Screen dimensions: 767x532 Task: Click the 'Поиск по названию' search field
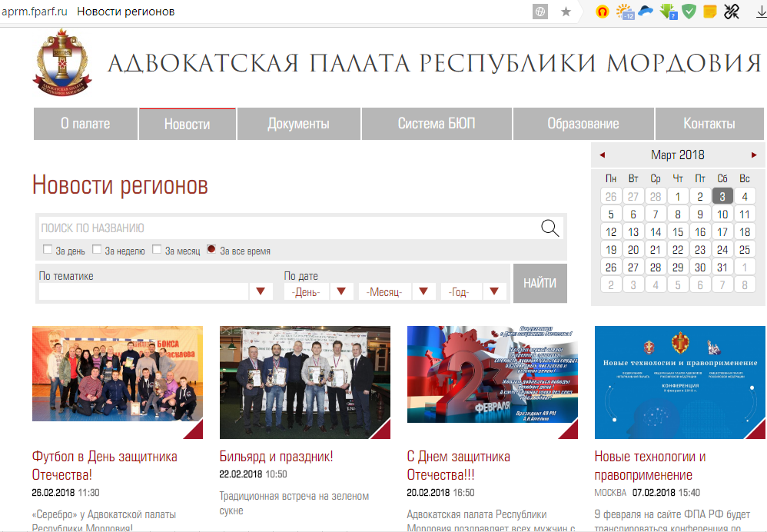point(289,228)
